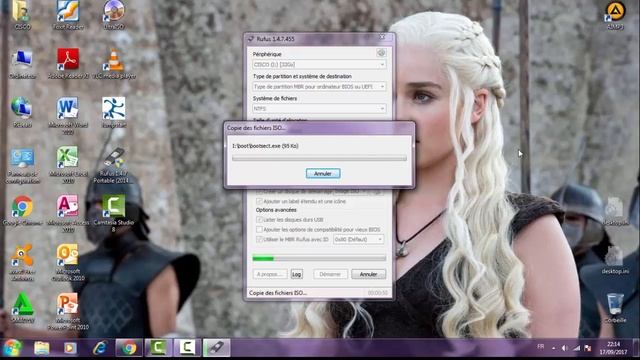The image size is (640, 360).
Task: Launch Microsoft Word 2010 shortcut
Action: [x=68, y=115]
